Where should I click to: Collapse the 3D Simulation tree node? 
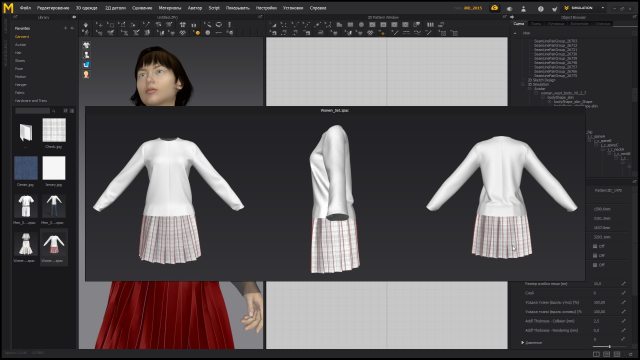[x=524, y=84]
